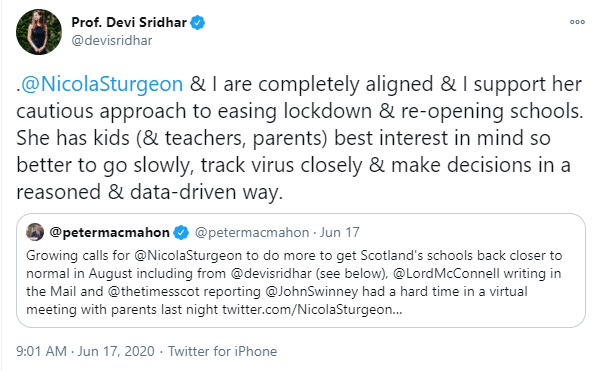This screenshot has height=371, width=599.
Task: Click the 9:01 AM · Jun 17, 2020 timestamp
Action: tap(85, 352)
